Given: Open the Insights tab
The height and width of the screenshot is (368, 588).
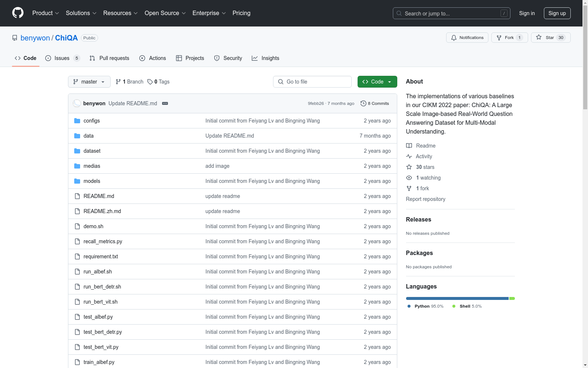Looking at the screenshot, I should (266, 58).
